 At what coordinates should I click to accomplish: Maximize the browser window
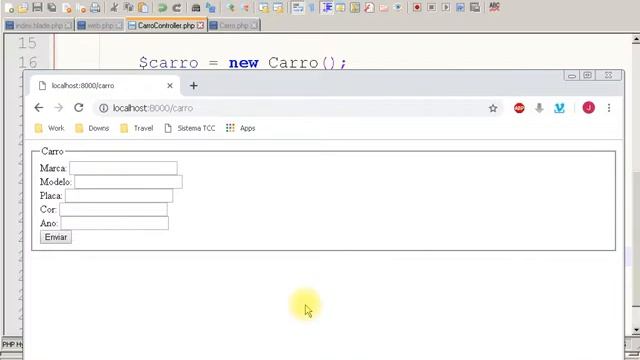pyautogui.click(x=587, y=76)
